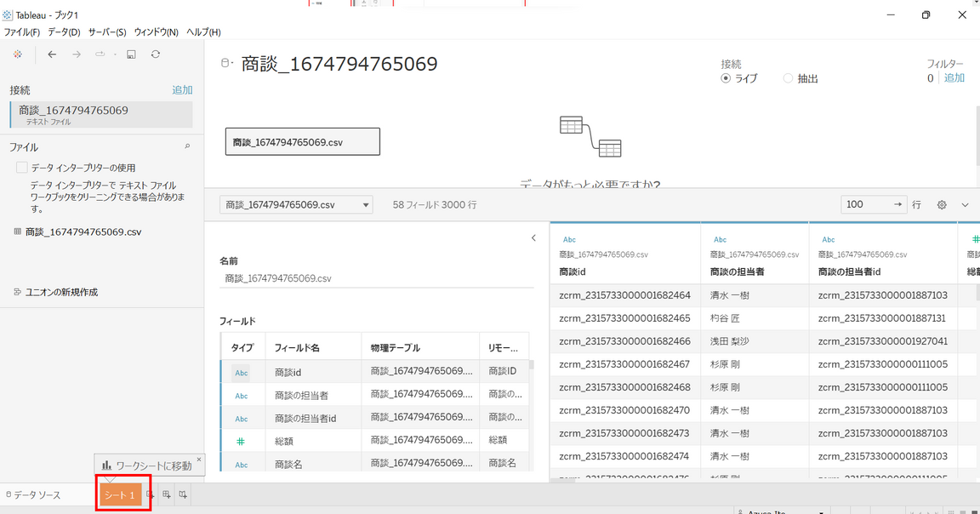Click 追加 link next to 接続

tap(183, 90)
